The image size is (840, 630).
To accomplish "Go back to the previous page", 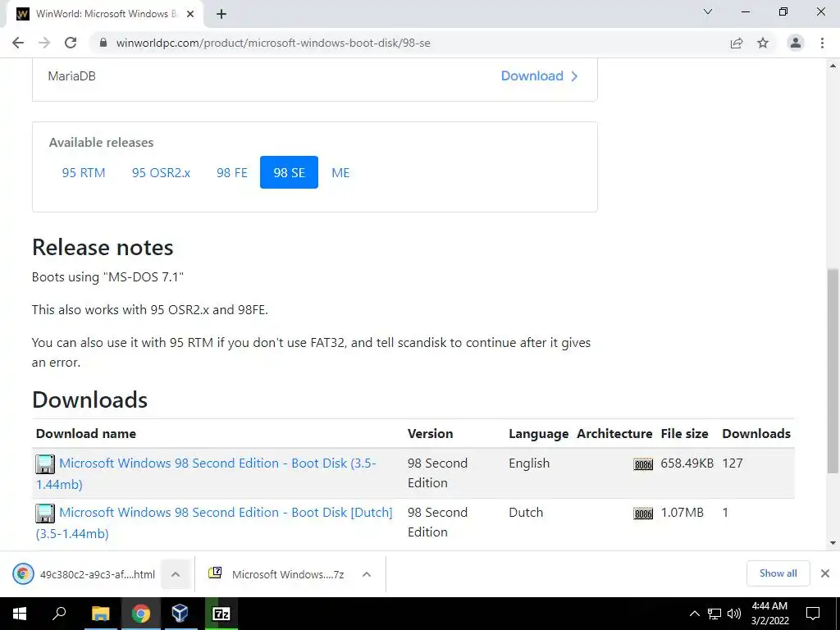I will pyautogui.click(x=18, y=43).
